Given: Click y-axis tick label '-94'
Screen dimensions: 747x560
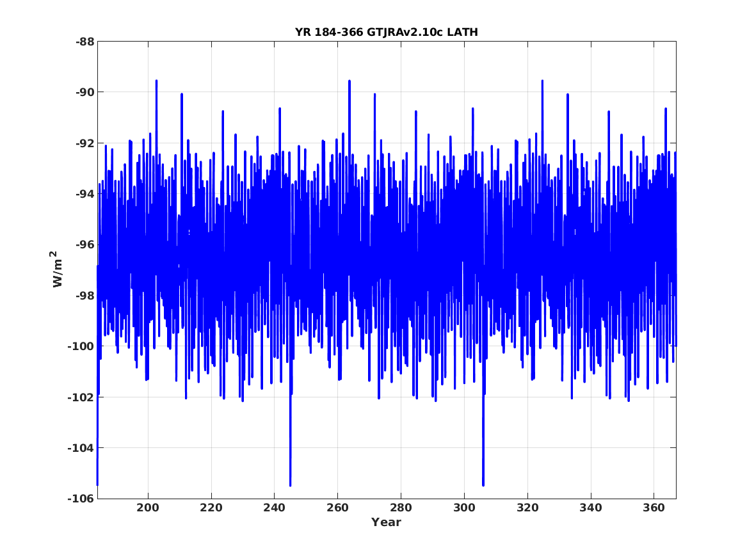Looking at the screenshot, I should click(84, 194).
